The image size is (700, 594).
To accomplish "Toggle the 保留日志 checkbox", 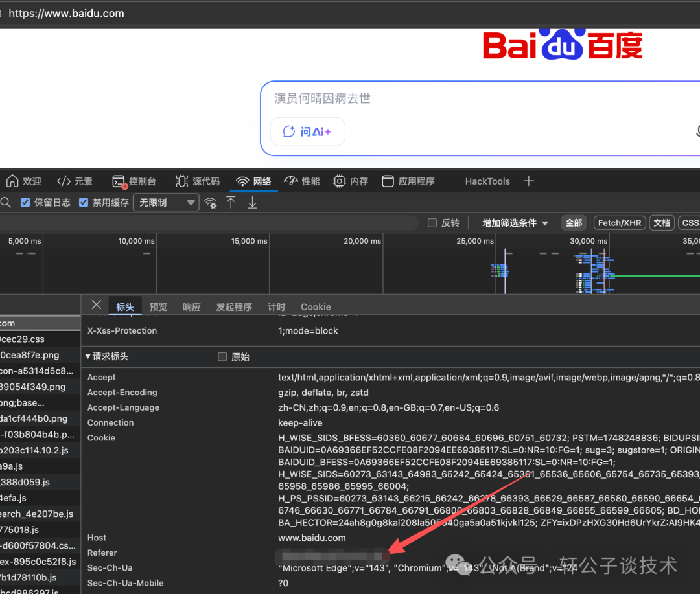I will pyautogui.click(x=25, y=202).
